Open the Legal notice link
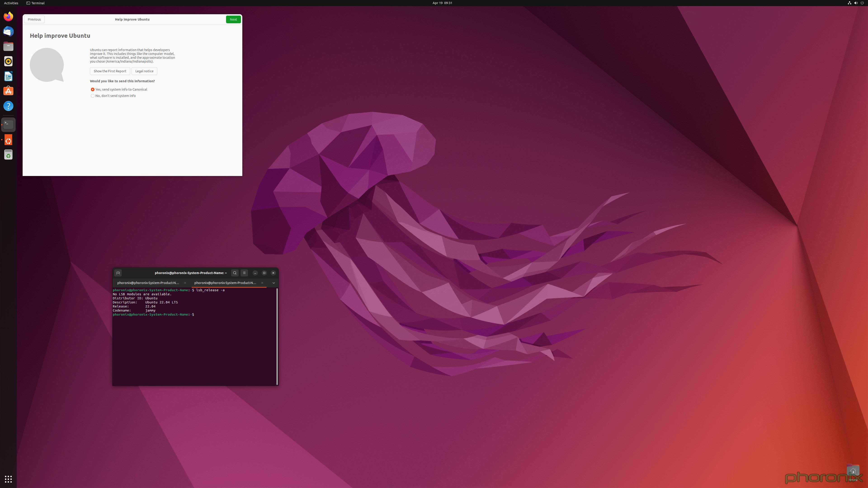The image size is (868, 488). 144,71
